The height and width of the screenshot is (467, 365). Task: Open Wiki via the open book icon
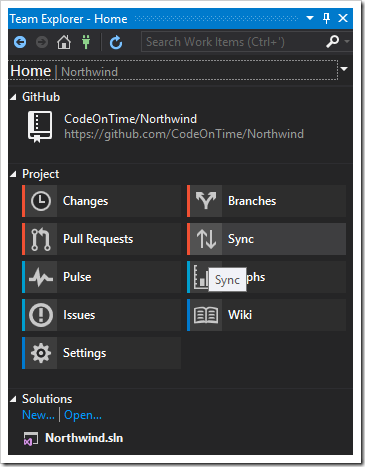click(x=206, y=315)
